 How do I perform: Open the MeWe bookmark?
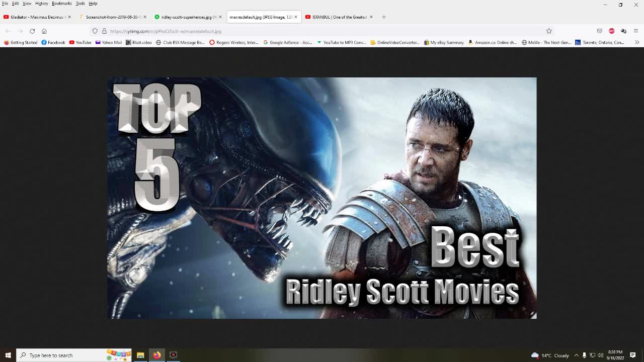click(x=546, y=43)
